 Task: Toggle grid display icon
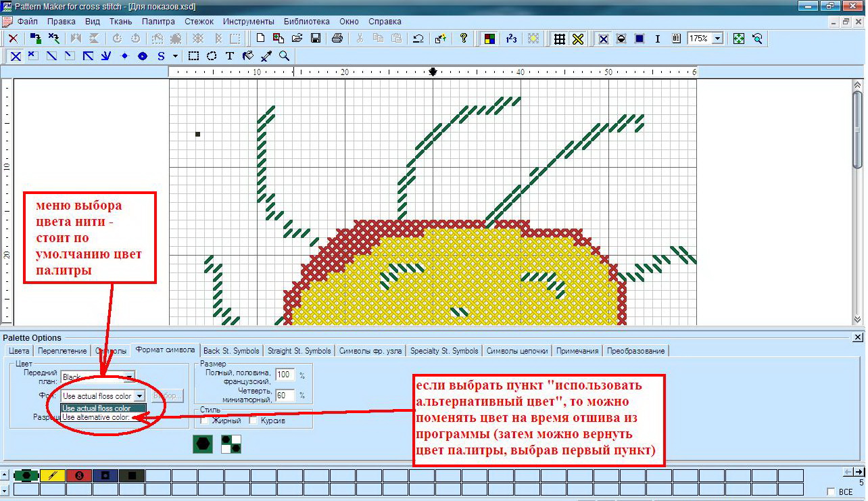tap(560, 39)
